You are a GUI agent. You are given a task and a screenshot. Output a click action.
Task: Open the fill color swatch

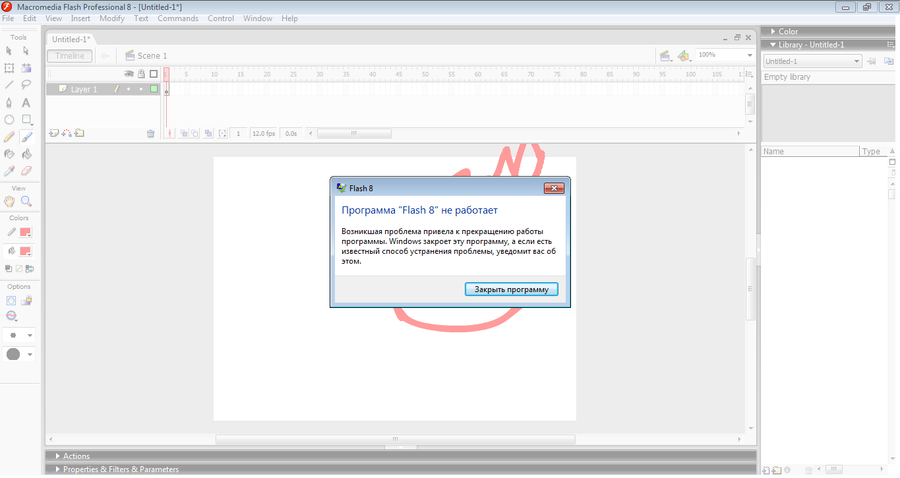(x=25, y=251)
